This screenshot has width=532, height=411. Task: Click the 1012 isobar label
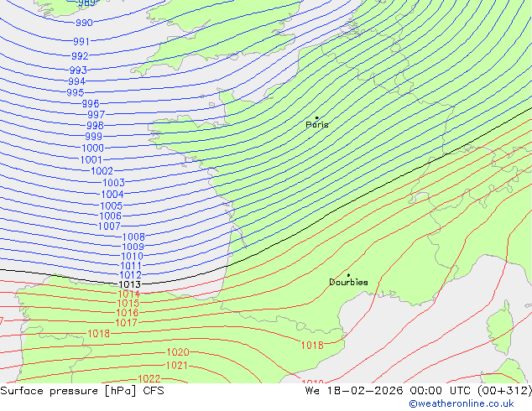point(130,275)
